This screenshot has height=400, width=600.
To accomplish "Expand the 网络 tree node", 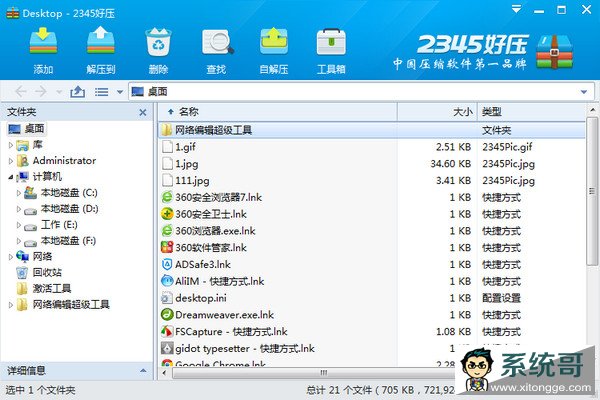I will [11, 257].
